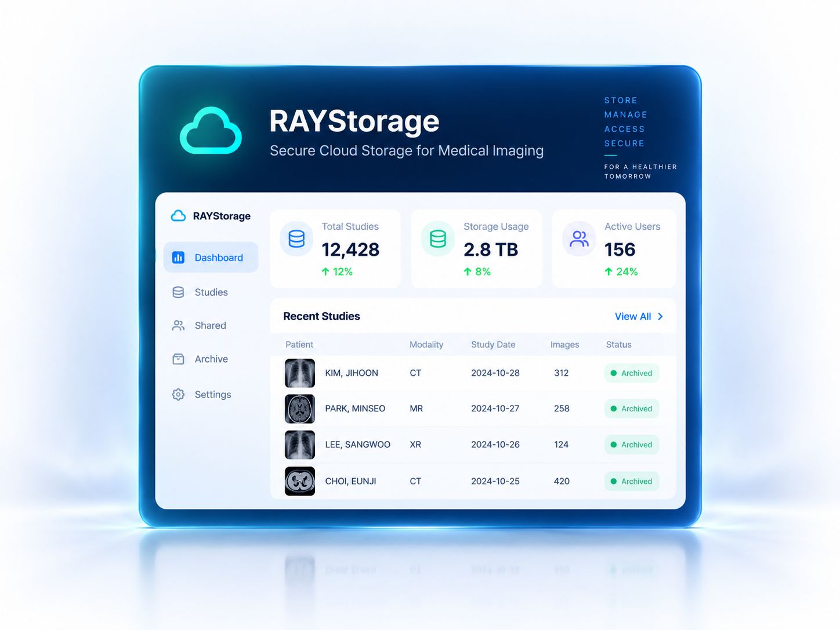Select patient name PARK, MINSEO

coord(355,408)
